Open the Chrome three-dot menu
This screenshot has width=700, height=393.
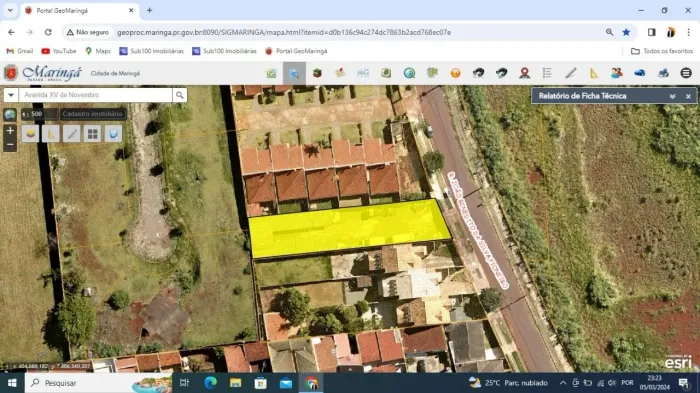(x=688, y=32)
